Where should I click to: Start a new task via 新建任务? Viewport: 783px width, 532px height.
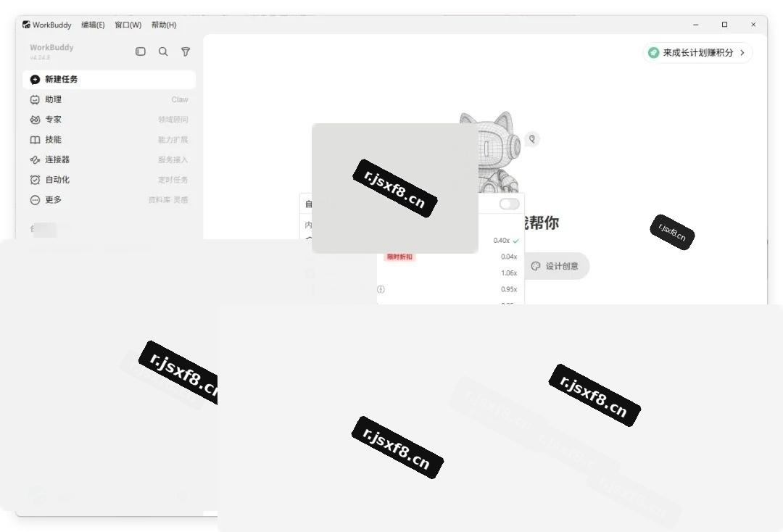(x=109, y=79)
